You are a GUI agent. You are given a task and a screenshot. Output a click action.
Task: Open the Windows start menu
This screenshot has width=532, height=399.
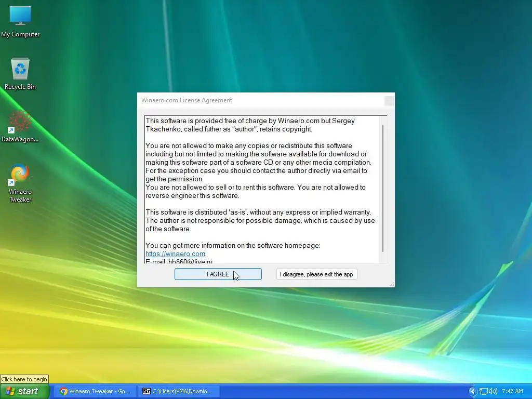24,391
